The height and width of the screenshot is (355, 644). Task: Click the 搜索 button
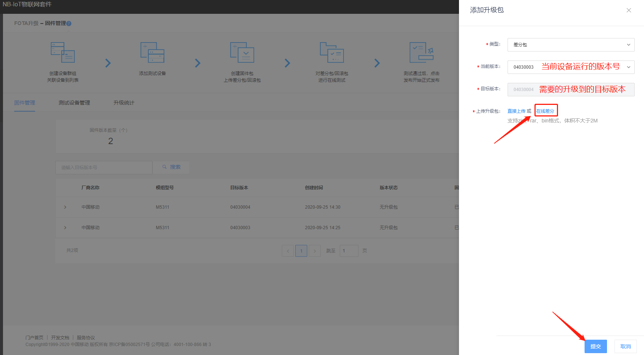point(171,167)
